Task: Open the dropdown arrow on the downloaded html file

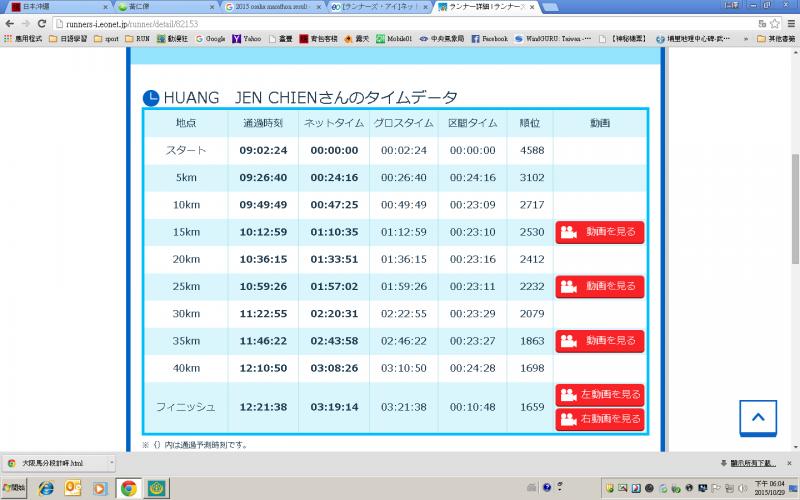Action: [111, 463]
